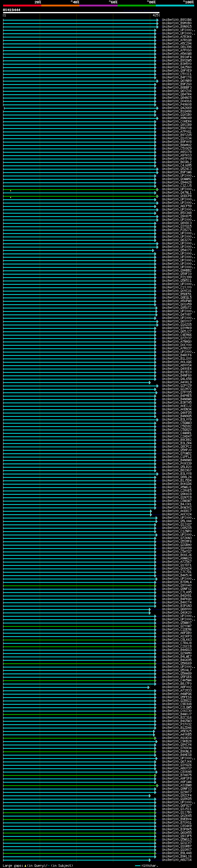The width and height of the screenshot is (197, 868).
Task: Click the Large gaps legend text
Action: click(x=38, y=866)
